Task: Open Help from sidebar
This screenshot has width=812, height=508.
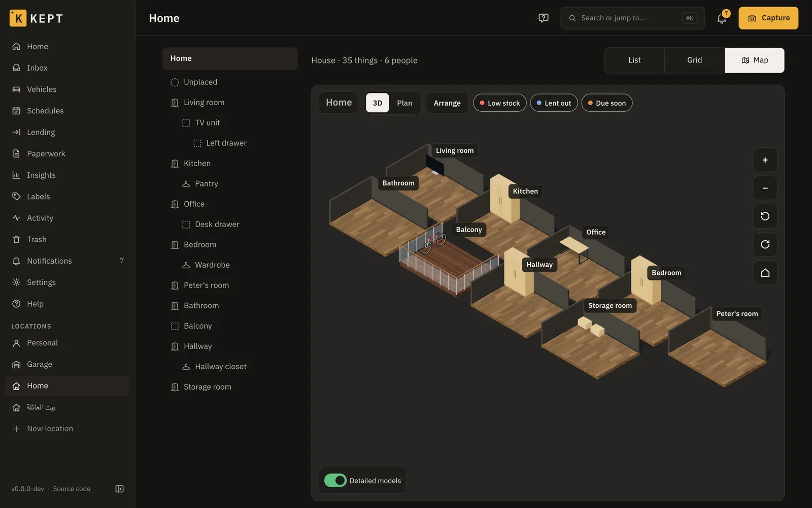Action: click(67, 304)
